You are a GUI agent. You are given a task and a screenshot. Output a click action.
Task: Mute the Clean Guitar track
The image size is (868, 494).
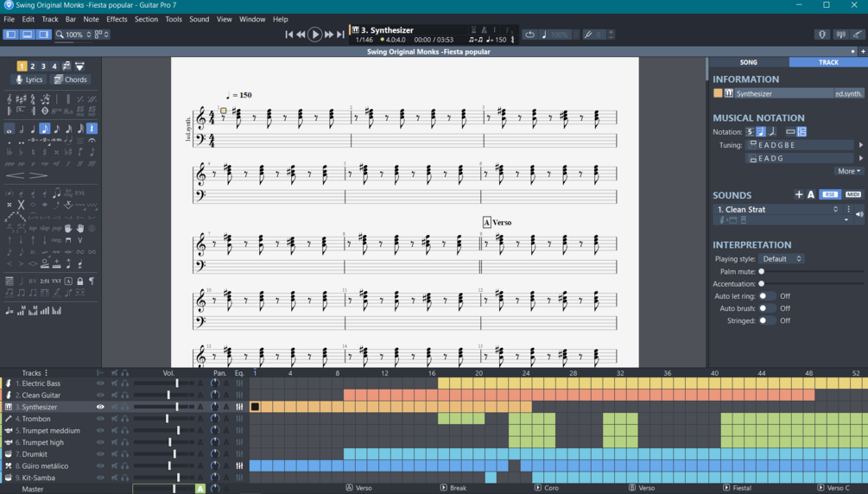115,396
